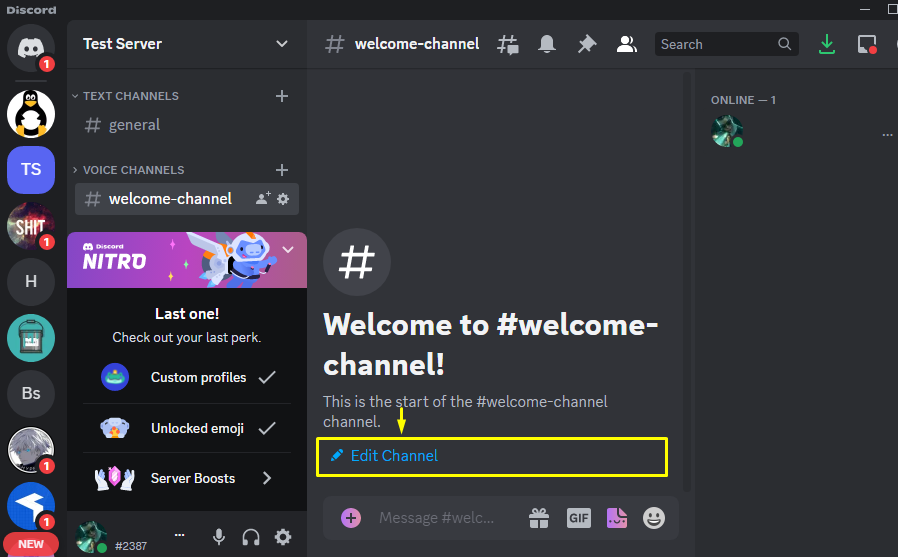The height and width of the screenshot is (557, 898).
Task: Collapse the Nitro promo panel
Action: point(288,250)
